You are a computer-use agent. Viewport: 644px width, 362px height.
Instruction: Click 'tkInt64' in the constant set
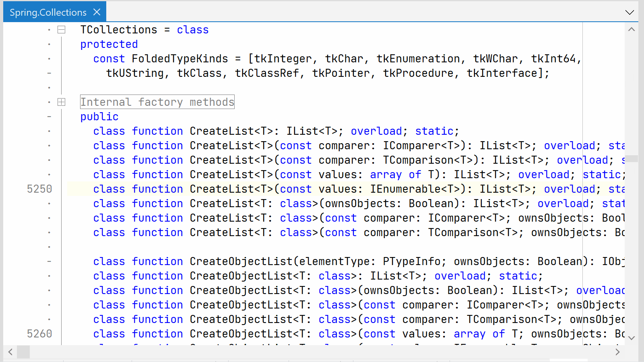[x=553, y=59]
